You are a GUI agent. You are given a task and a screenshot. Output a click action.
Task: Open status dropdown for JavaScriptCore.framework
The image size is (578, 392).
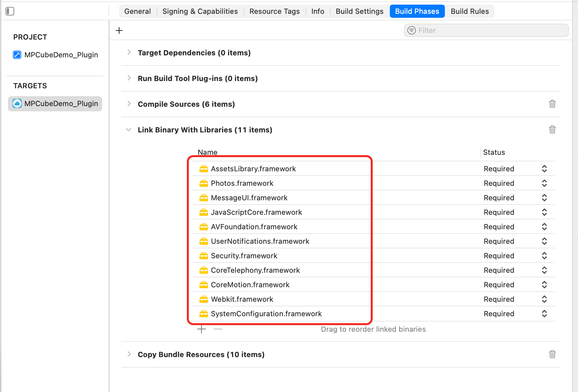pos(544,212)
